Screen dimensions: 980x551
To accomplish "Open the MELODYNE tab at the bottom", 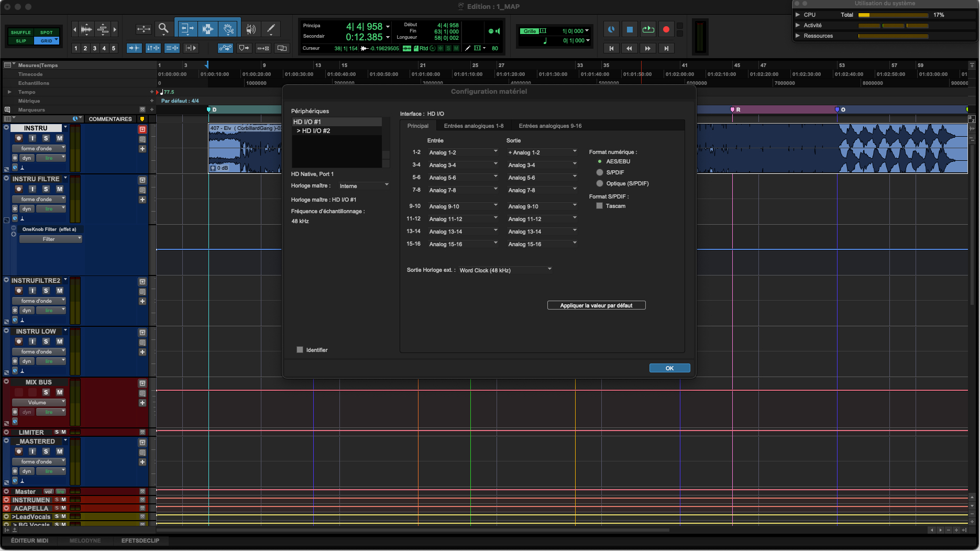I will 85,540.
